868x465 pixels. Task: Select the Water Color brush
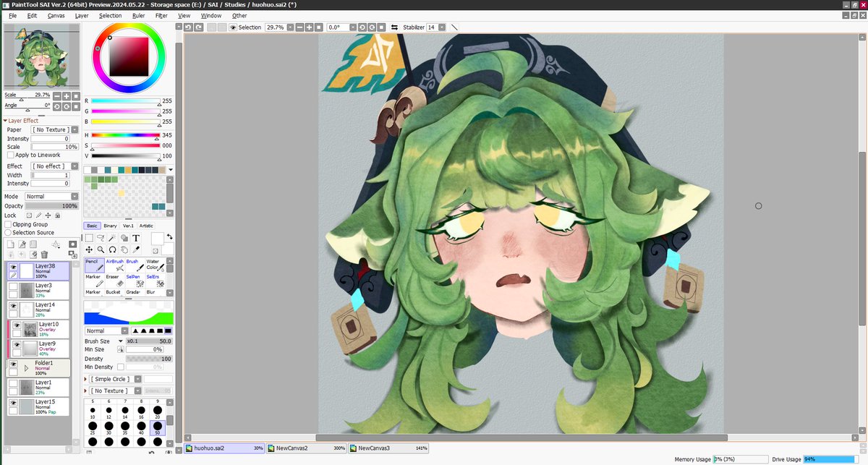tap(154, 265)
